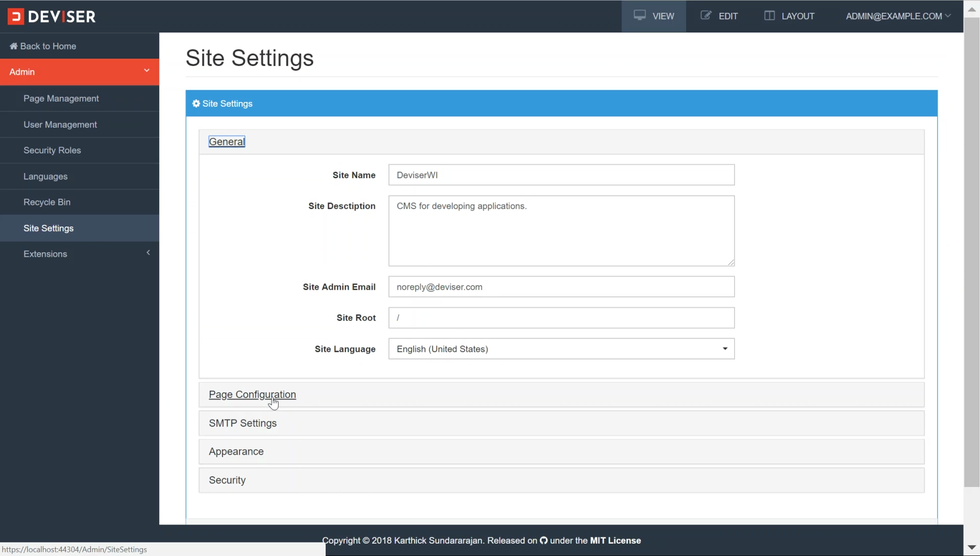
Task: Click the MIT License link
Action: pyautogui.click(x=615, y=541)
